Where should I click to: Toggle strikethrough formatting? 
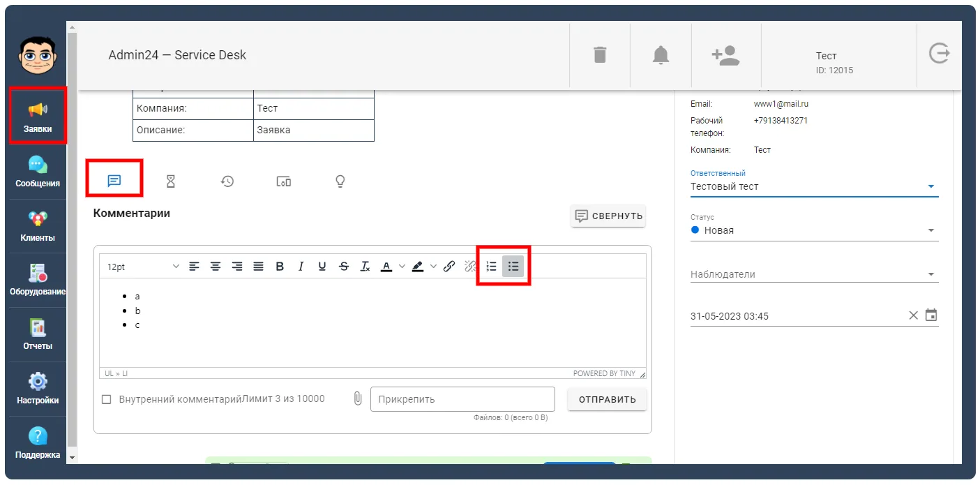(343, 267)
